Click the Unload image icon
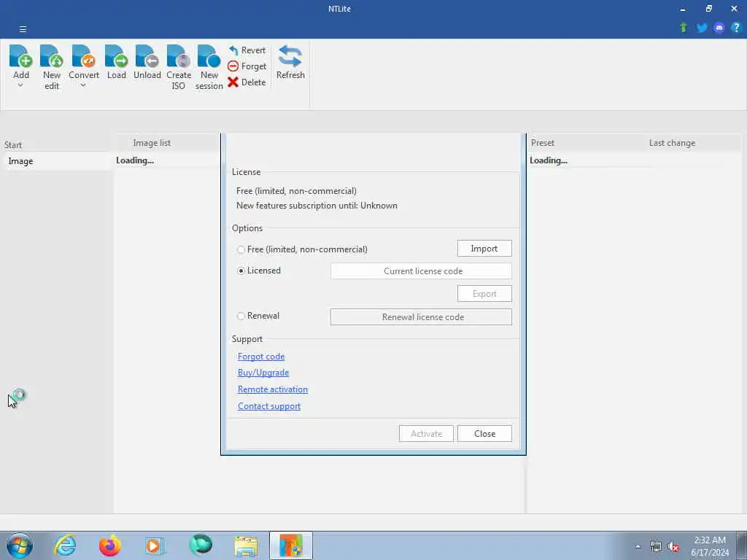 pos(147,56)
